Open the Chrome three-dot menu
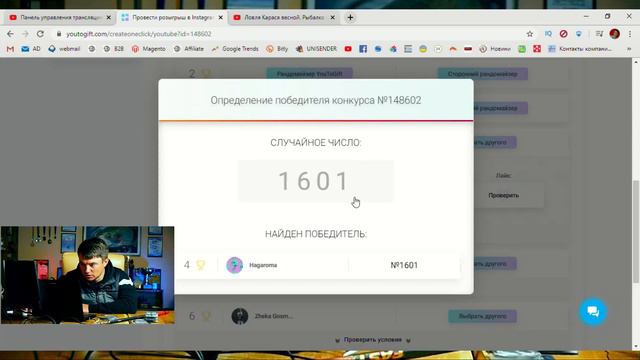The width and height of the screenshot is (640, 360). [x=630, y=34]
